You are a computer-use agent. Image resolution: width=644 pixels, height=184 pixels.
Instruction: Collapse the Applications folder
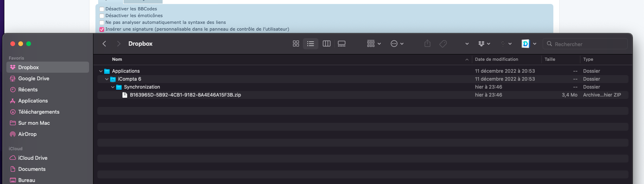(101, 71)
